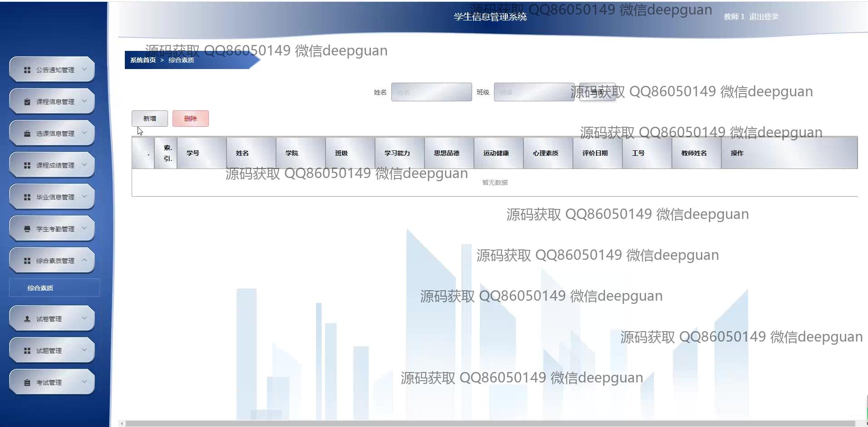The image size is (868, 427).
Task: Click the 教师 1 user label
Action: 734,17
